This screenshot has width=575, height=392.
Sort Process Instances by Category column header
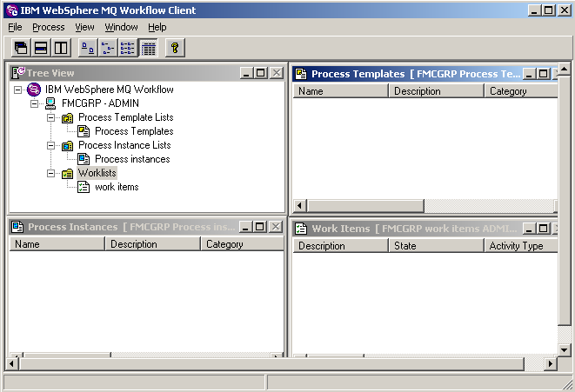(x=243, y=244)
